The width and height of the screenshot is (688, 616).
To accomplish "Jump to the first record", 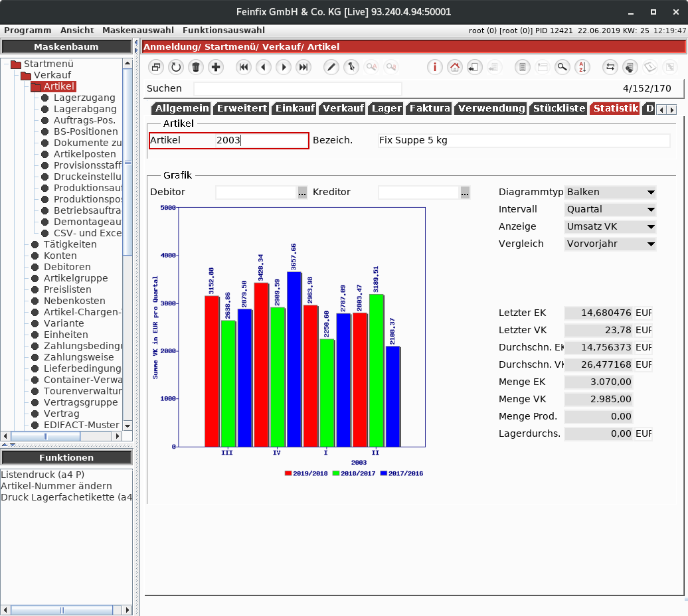I will [x=244, y=67].
